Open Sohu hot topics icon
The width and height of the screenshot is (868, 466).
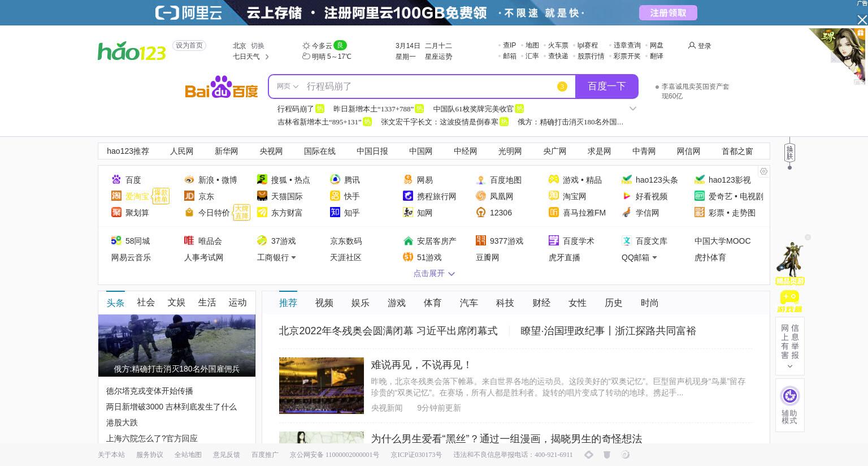[262, 180]
